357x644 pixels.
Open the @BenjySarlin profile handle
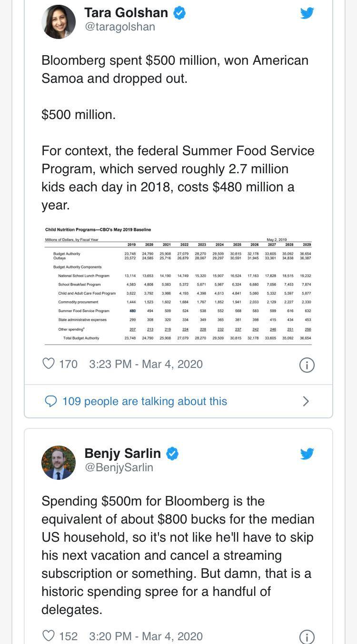click(118, 468)
